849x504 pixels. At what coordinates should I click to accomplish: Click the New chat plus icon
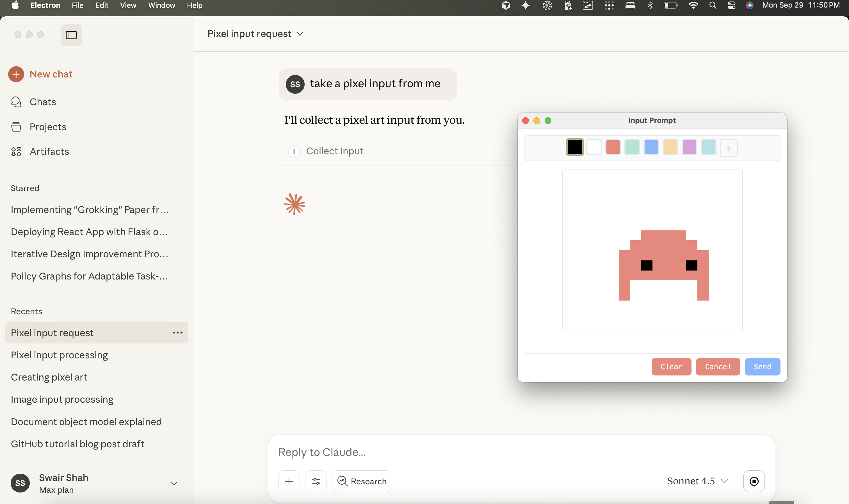[16, 74]
